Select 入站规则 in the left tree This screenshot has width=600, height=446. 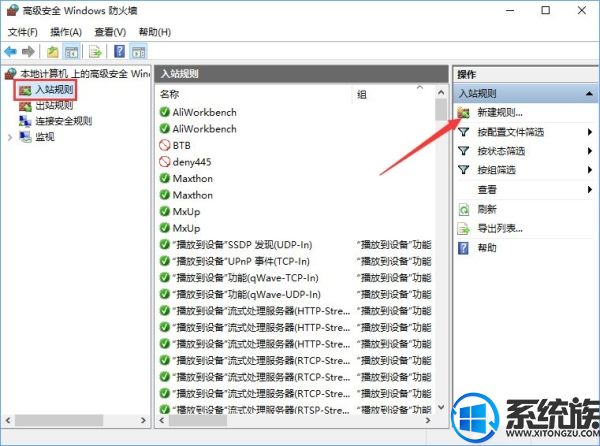tap(54, 90)
